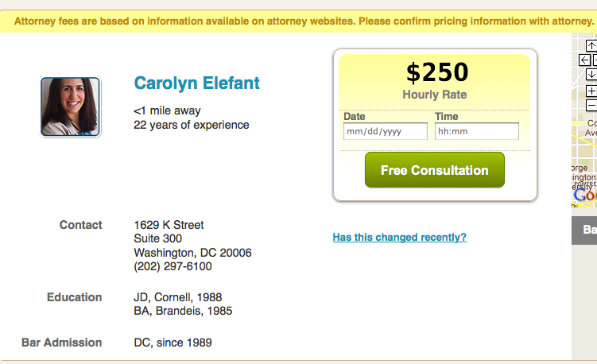Click the gray tab below the map
The width and height of the screenshot is (597, 364).
(586, 230)
